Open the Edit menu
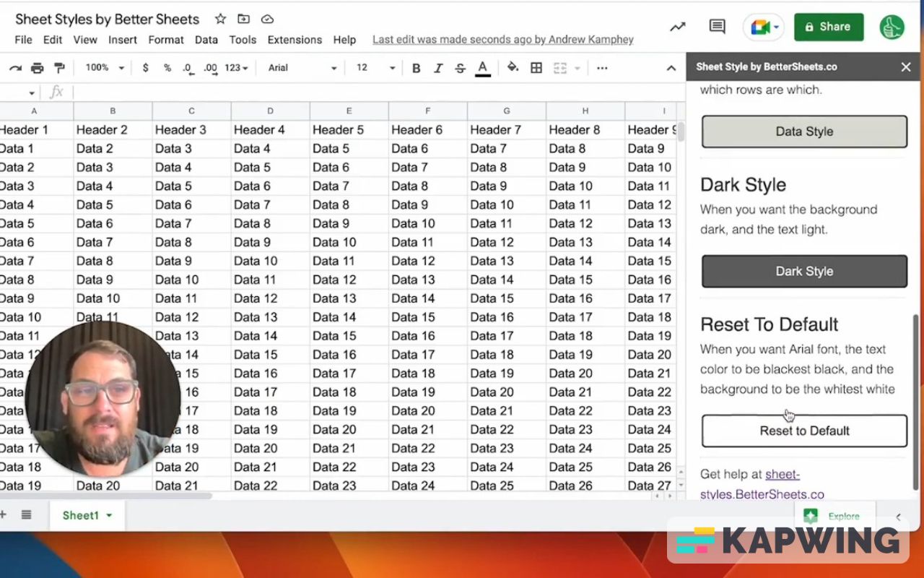The width and height of the screenshot is (924, 578). click(x=53, y=40)
